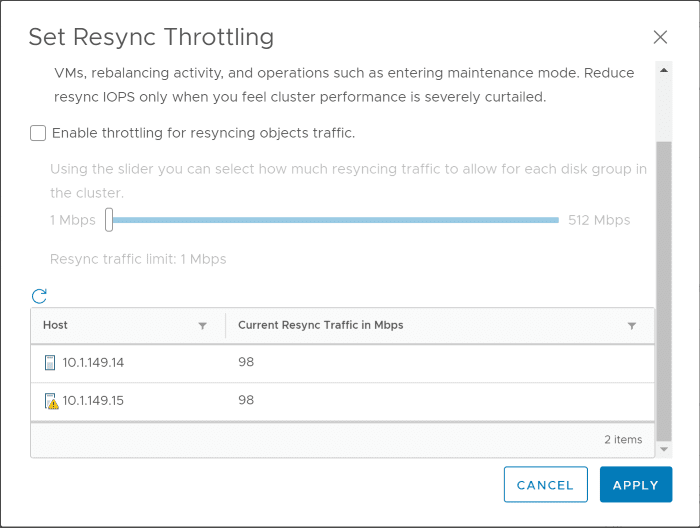Click the dialog vertical scrollbar thumb
This screenshot has width=700, height=528.
[x=664, y=291]
